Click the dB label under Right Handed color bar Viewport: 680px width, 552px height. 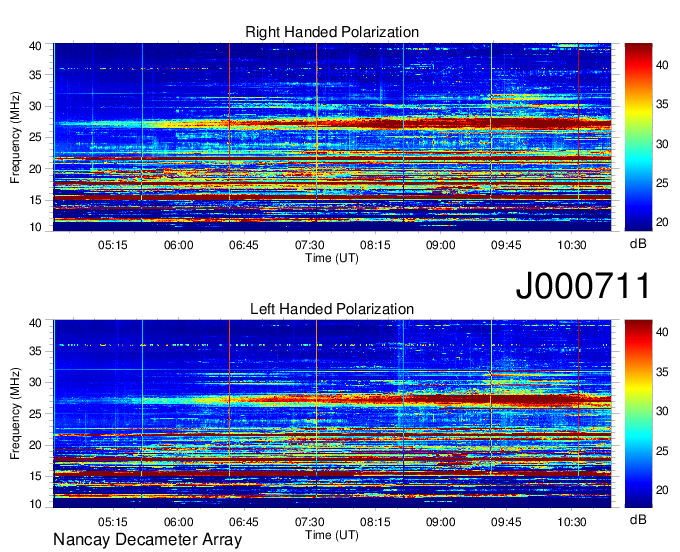pos(638,244)
